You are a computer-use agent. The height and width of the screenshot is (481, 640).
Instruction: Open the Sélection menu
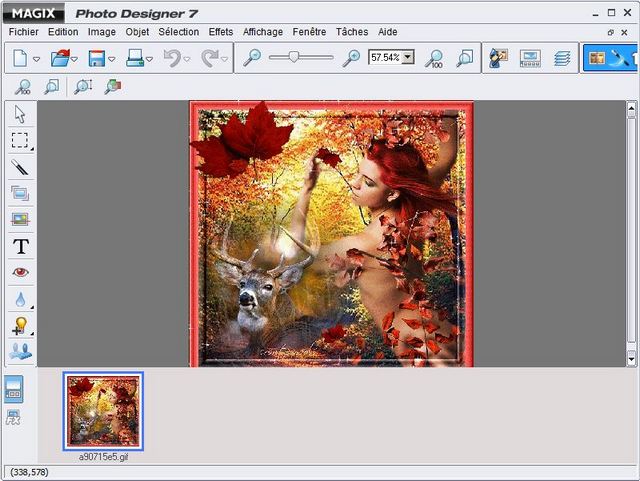pyautogui.click(x=179, y=32)
